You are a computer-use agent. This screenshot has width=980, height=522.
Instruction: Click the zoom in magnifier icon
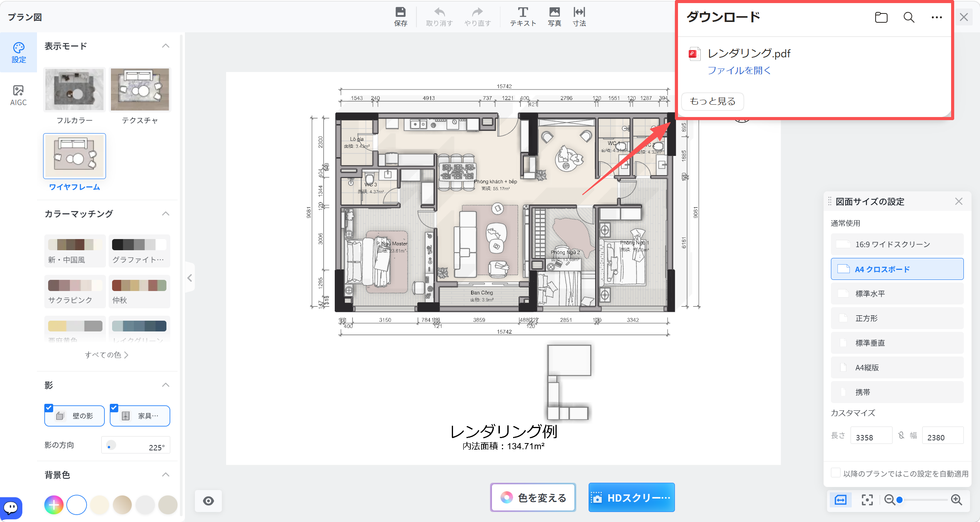(x=957, y=500)
